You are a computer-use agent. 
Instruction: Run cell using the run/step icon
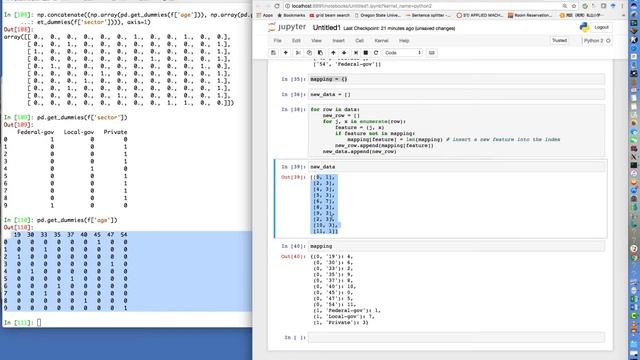(356, 53)
